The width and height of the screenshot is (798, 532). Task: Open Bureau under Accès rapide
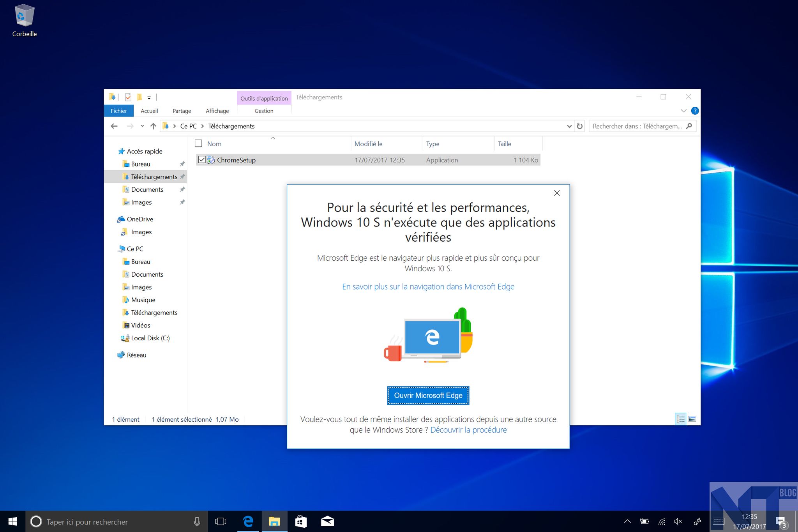pos(141,164)
